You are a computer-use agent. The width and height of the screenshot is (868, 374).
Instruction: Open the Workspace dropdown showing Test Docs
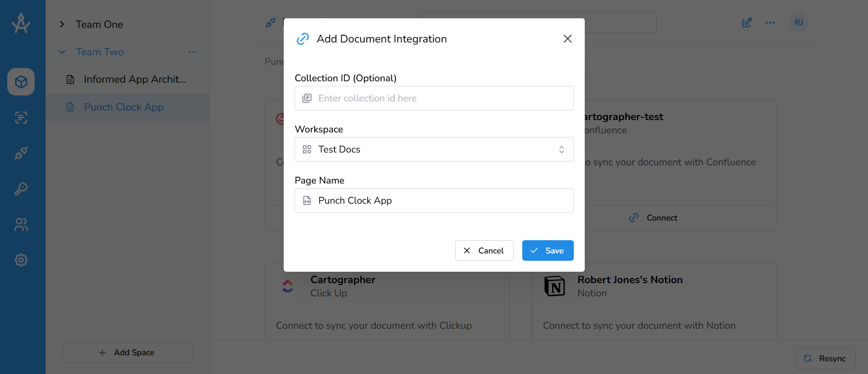(434, 149)
